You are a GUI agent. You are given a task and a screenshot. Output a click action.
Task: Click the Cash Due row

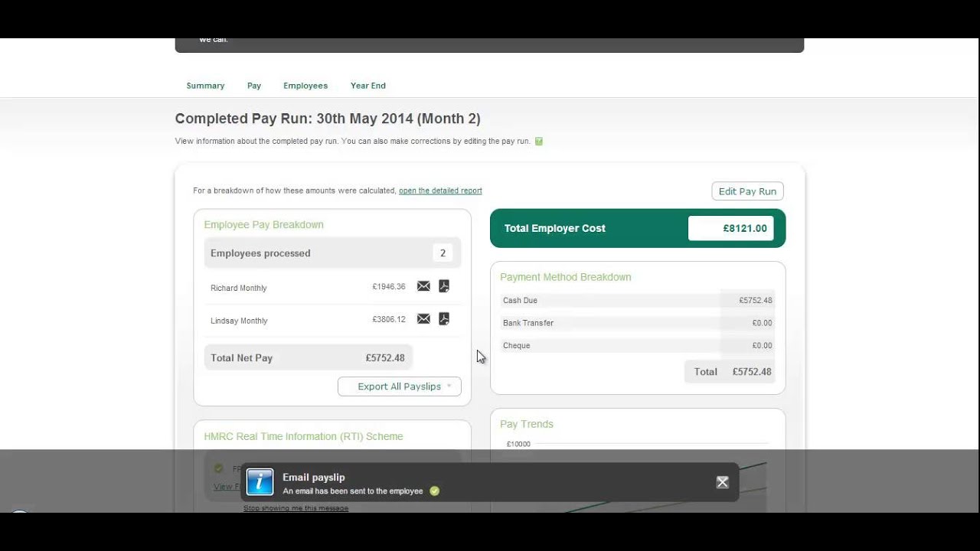click(638, 301)
